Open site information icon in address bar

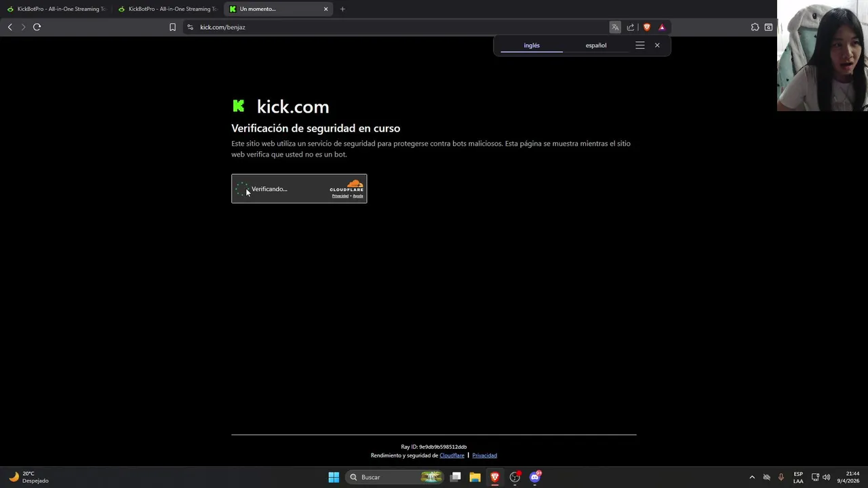[190, 27]
